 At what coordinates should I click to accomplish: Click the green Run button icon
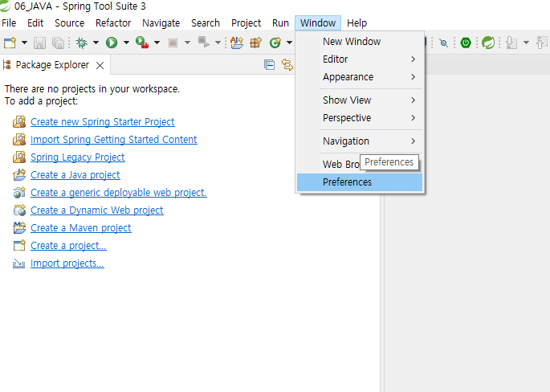pos(112,43)
